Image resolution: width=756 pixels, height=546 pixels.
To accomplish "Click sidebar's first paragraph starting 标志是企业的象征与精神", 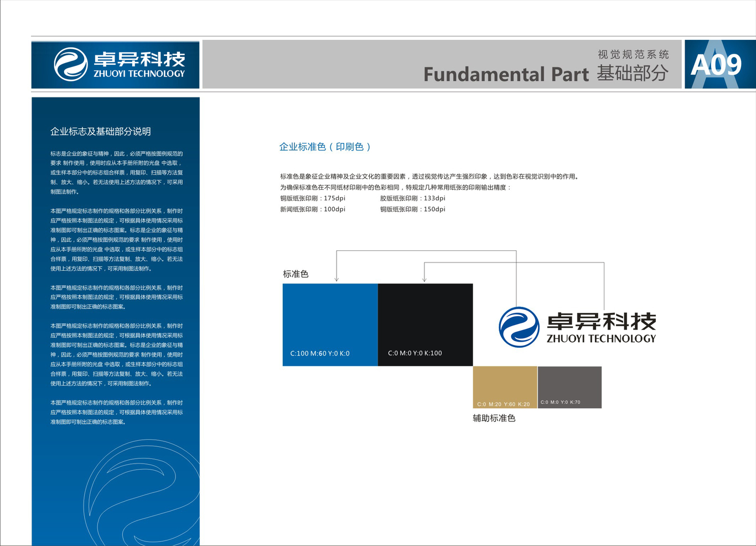I will click(x=117, y=173).
